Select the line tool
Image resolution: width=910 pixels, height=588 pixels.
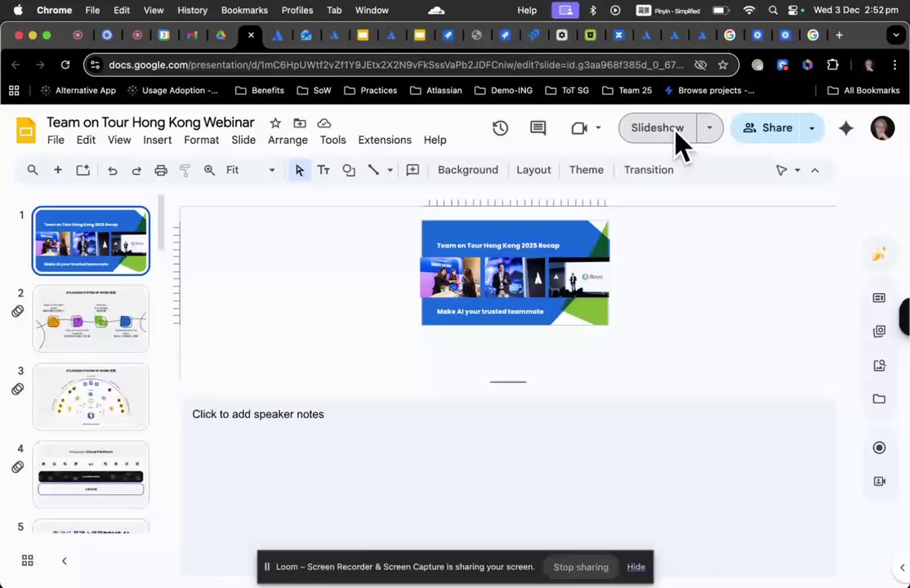(x=373, y=170)
